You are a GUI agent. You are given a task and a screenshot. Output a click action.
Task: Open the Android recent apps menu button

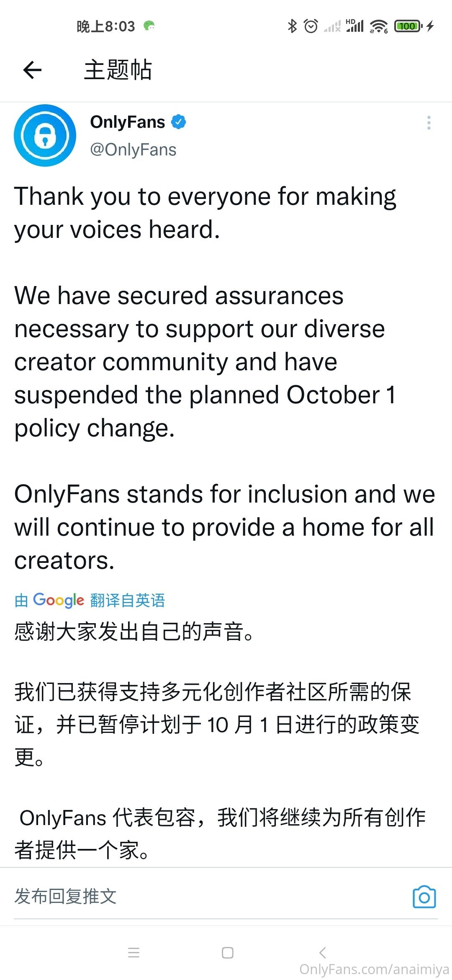(134, 952)
